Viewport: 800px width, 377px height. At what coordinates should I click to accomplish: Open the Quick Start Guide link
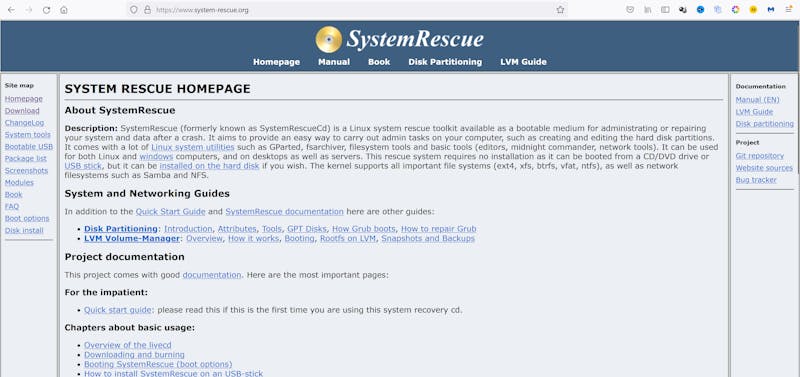[x=170, y=211]
